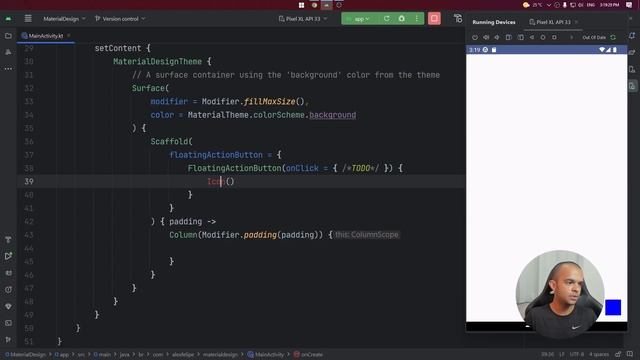Toggle the read-only lock icon in status bar
Screen dimensions: 640x360
click(x=618, y=354)
